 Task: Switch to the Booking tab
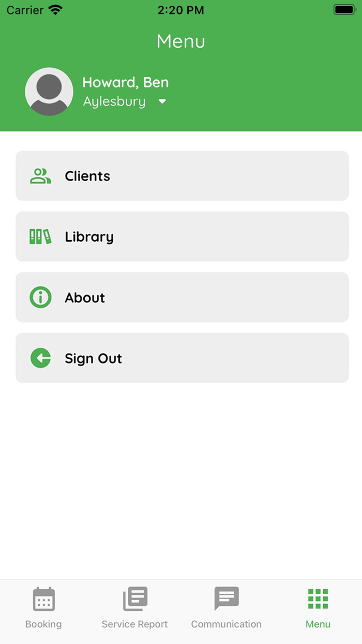43,608
